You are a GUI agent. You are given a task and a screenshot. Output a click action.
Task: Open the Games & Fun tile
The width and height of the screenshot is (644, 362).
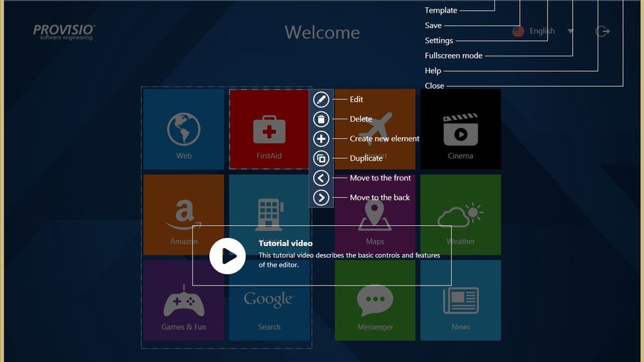tap(184, 300)
